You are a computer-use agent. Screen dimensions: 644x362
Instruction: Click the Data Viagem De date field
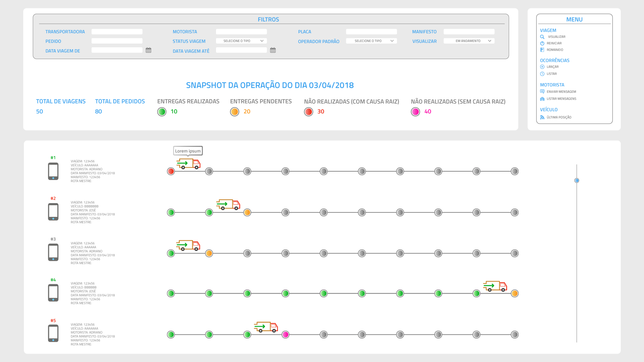coord(117,50)
